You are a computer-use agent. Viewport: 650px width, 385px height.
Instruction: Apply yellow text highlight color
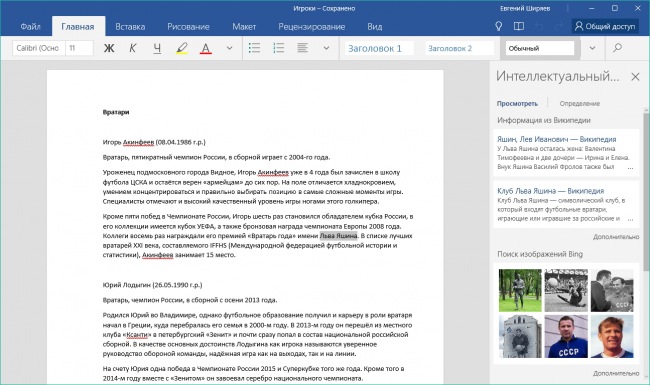pyautogui.click(x=182, y=48)
